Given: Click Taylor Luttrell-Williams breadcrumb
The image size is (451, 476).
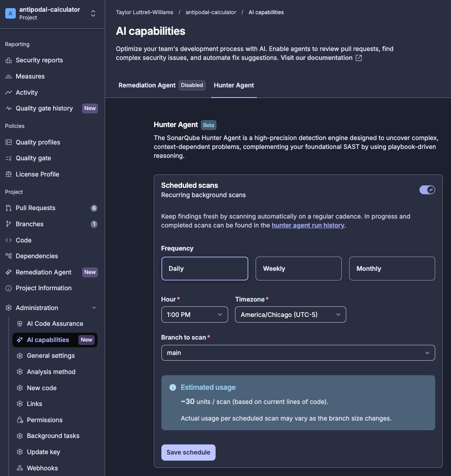Looking at the screenshot, I should point(144,13).
